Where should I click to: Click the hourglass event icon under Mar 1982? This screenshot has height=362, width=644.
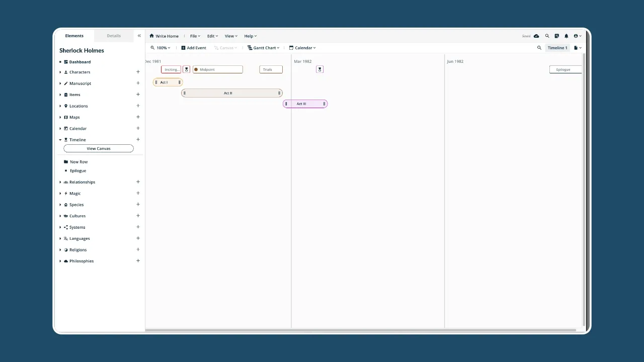click(320, 69)
